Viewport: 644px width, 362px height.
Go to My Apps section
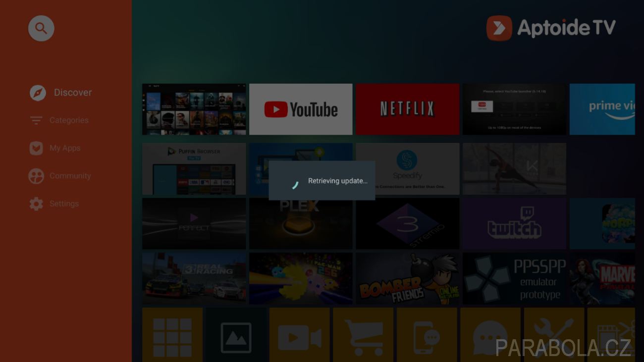tap(55, 148)
